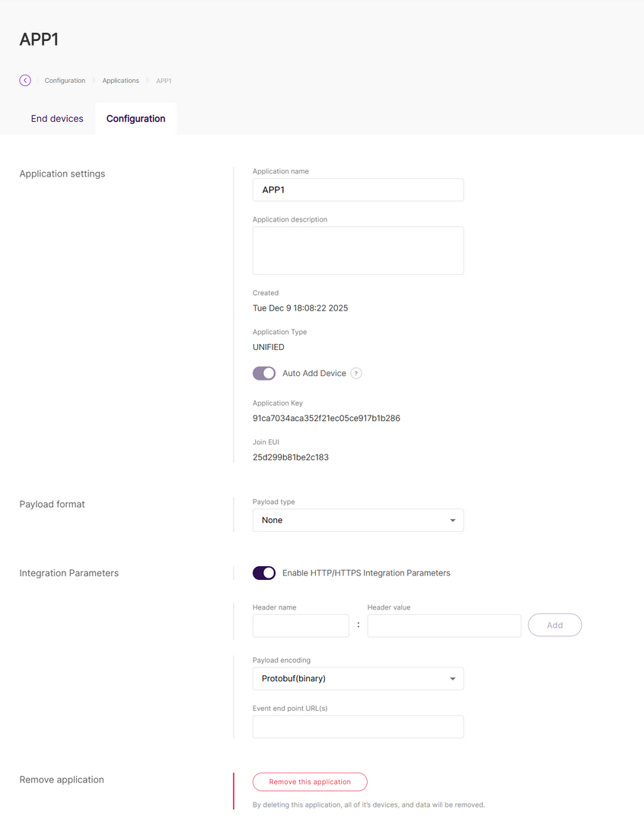Image resolution: width=644 pixels, height=822 pixels.
Task: Open the Payload type selector showing None
Action: [358, 520]
